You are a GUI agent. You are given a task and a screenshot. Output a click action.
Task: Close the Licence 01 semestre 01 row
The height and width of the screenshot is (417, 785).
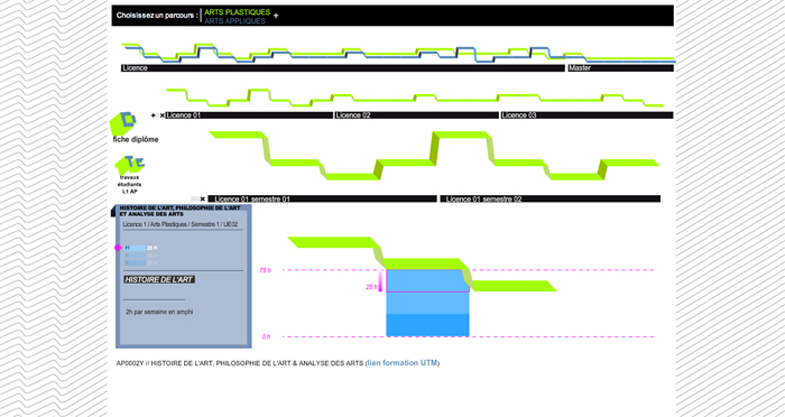click(x=203, y=199)
